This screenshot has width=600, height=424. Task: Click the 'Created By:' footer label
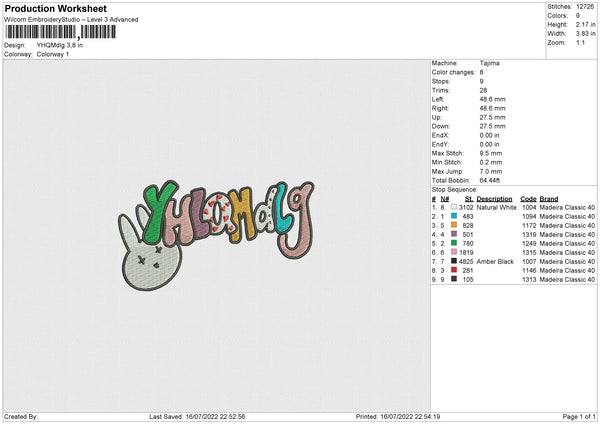tap(21, 416)
